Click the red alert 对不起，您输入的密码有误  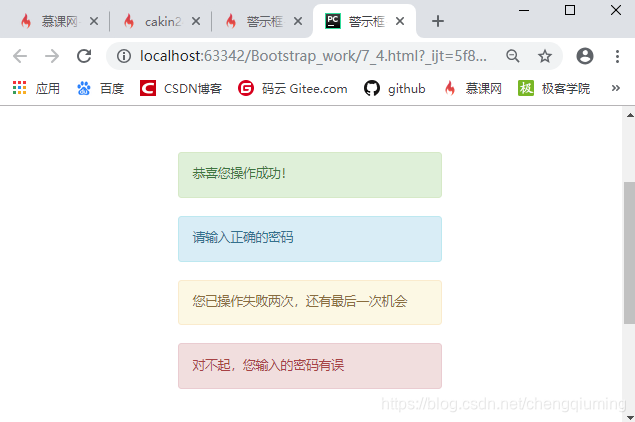tap(310, 366)
